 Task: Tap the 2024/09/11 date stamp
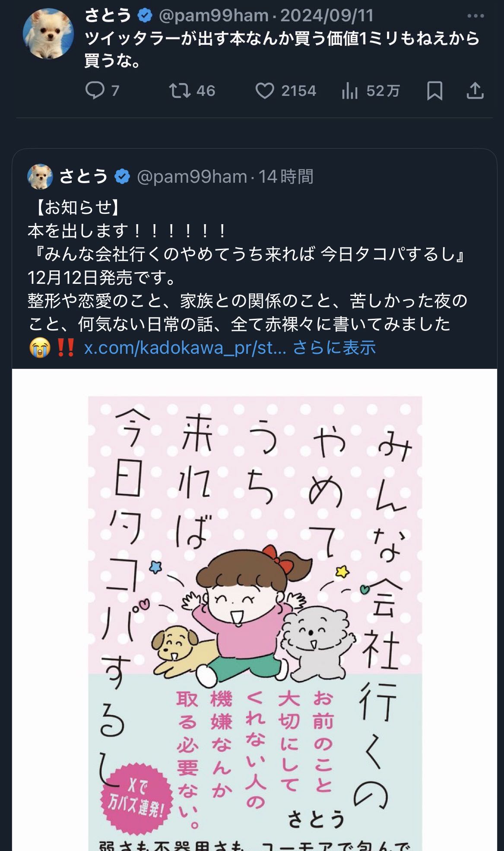[327, 16]
